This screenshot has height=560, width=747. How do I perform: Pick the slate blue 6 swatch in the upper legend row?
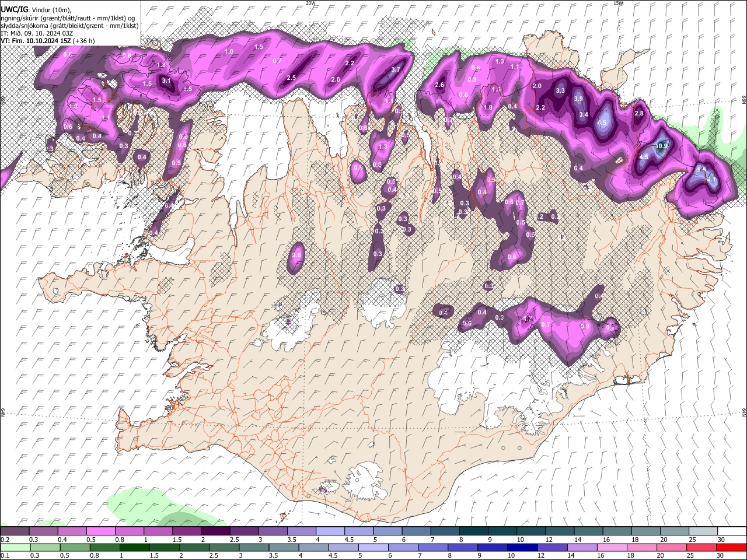coord(416,531)
